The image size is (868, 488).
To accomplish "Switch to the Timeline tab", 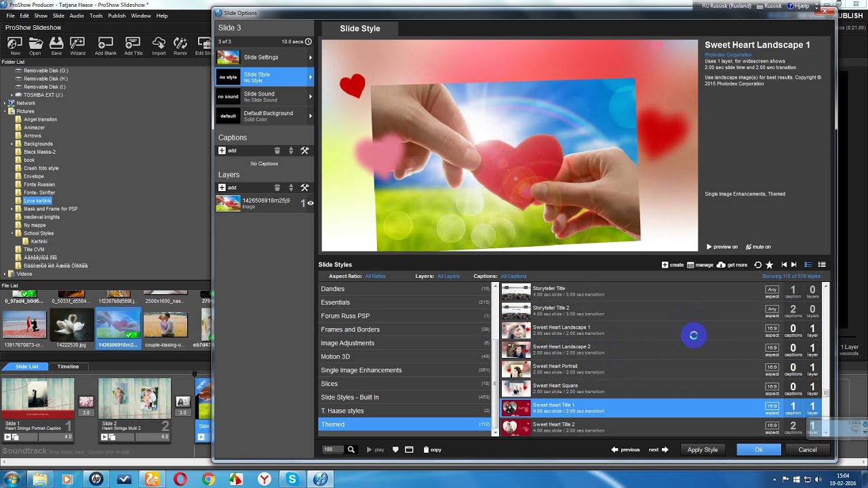I will [x=68, y=367].
